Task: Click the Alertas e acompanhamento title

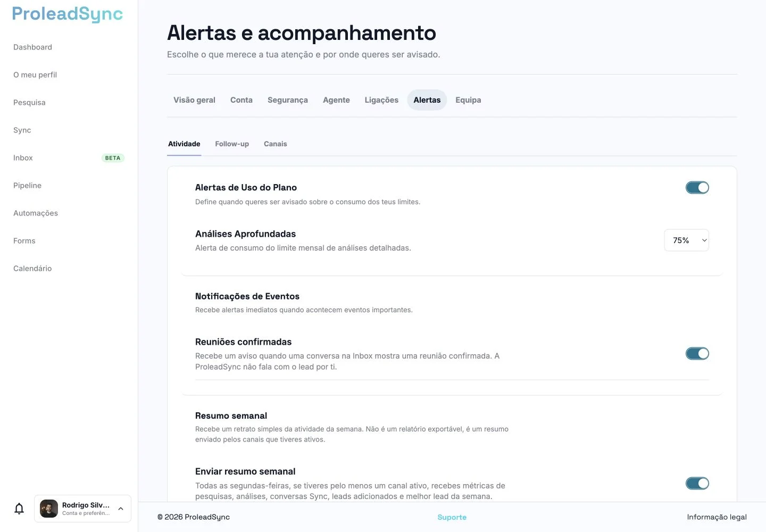Action: coord(302,33)
